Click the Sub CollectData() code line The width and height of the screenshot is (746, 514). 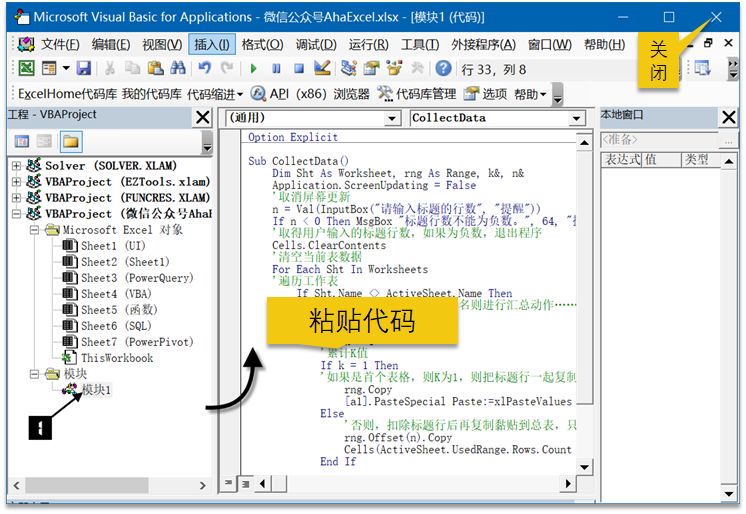point(298,161)
